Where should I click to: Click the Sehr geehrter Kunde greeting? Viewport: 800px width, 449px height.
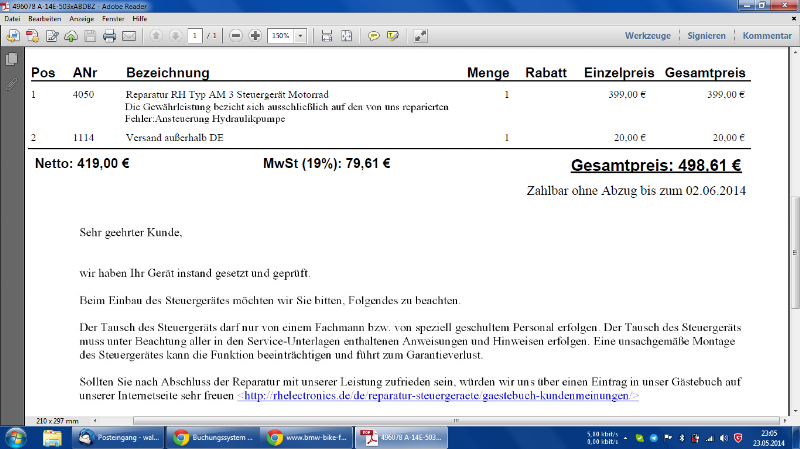[131, 233]
